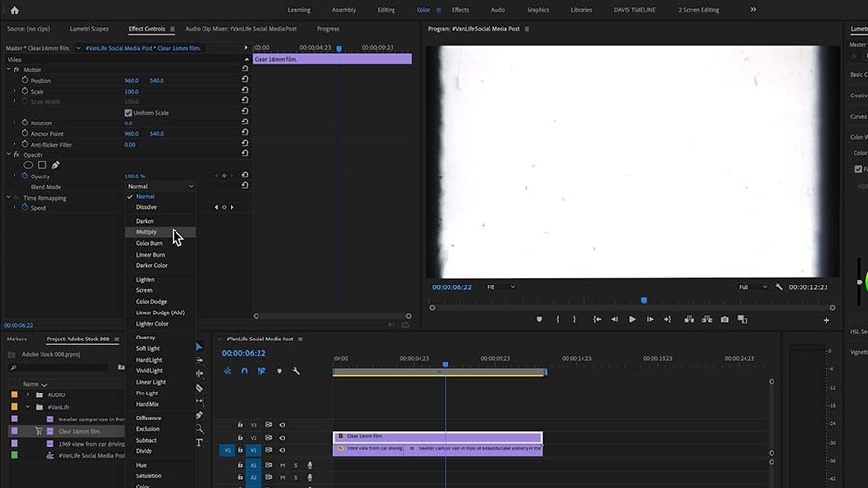The image size is (868, 488).
Task: Select the free draw bezier pen mask
Action: pyautogui.click(x=55, y=165)
